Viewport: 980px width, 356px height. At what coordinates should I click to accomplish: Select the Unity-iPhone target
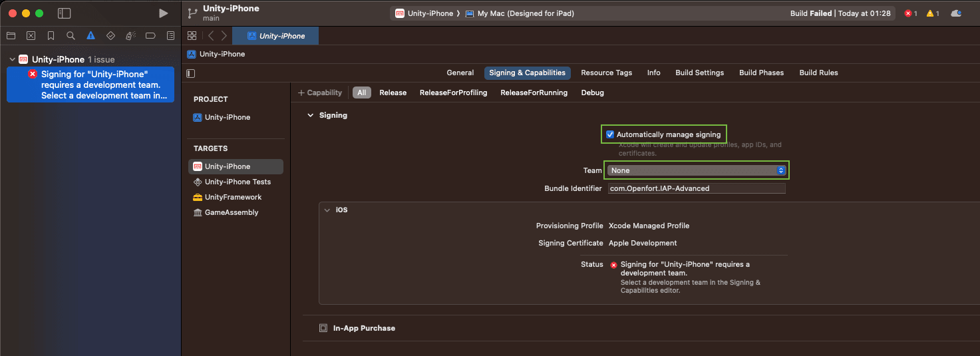236,166
